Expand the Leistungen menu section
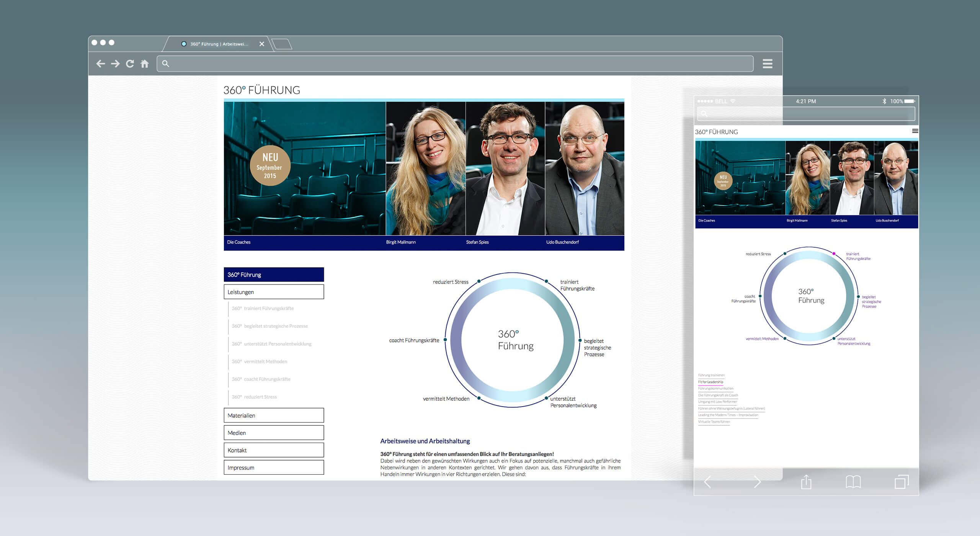This screenshot has height=536, width=980. [274, 292]
